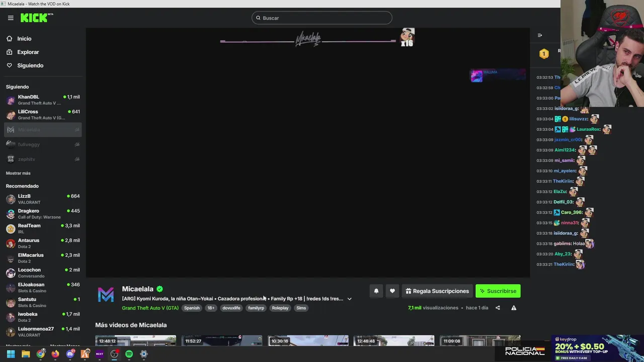Image resolution: width=644 pixels, height=362 pixels.
Task: Click the verified badge next to Micaelala
Action: click(x=159, y=289)
